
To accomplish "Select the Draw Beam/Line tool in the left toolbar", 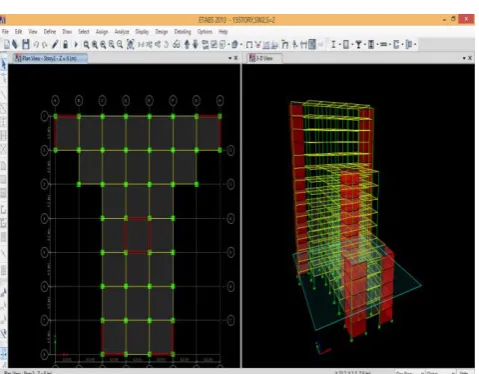I will [x=3, y=95].
